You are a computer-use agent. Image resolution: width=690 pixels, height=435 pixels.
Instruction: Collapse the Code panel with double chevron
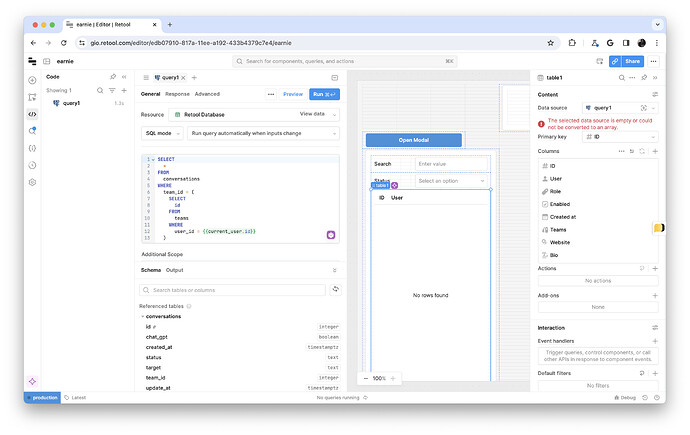[x=124, y=77]
